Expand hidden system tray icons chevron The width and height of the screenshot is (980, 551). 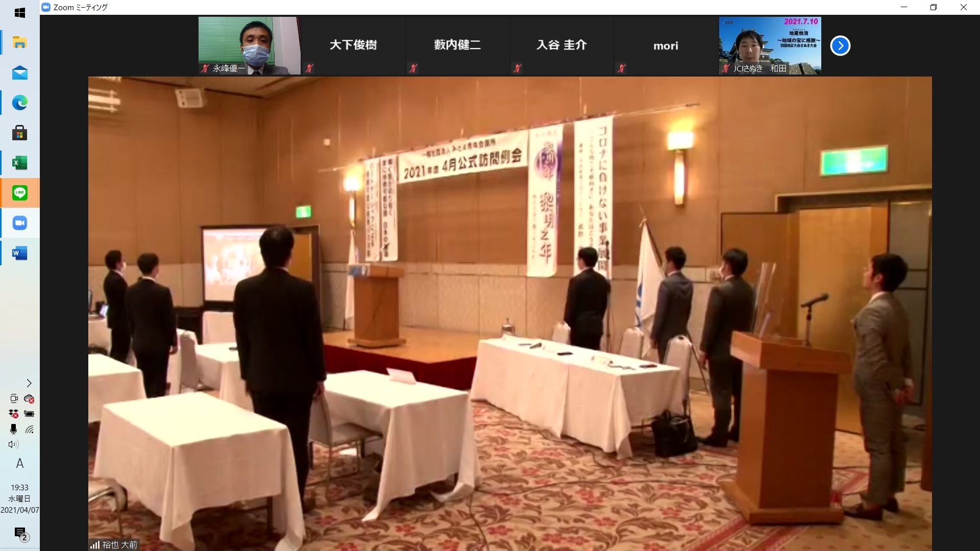tap(29, 383)
